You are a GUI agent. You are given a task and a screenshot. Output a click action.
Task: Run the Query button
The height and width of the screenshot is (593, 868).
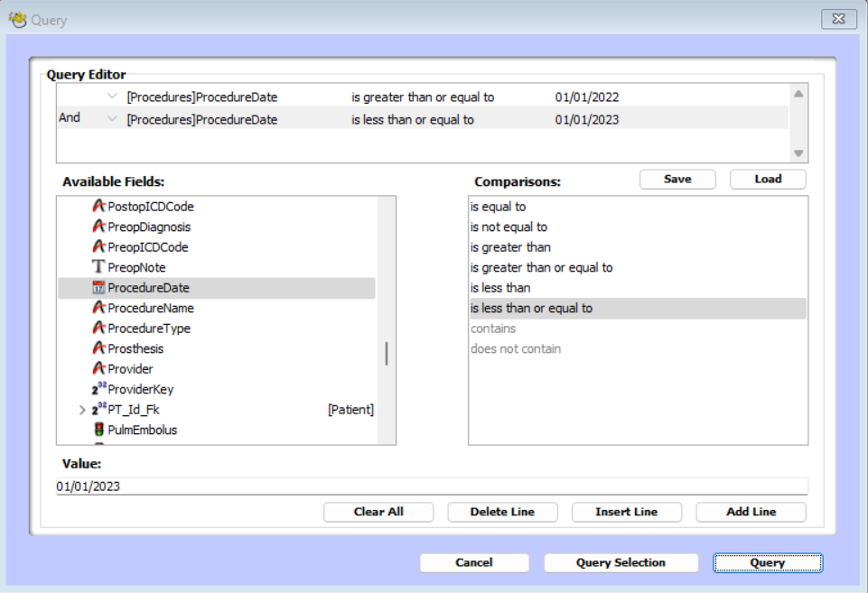pyautogui.click(x=768, y=562)
